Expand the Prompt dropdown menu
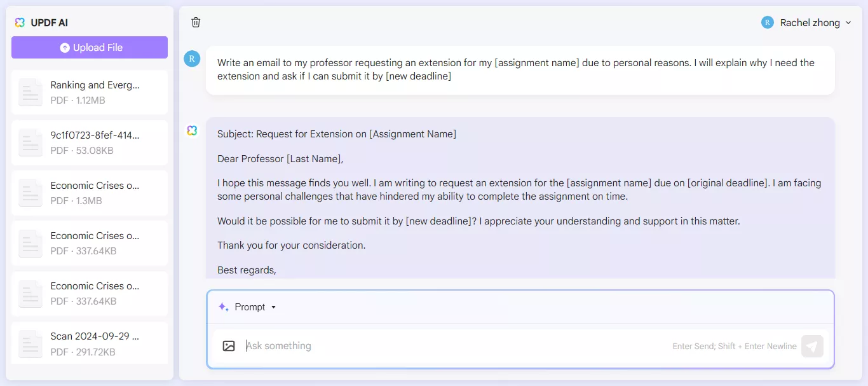 click(x=274, y=307)
